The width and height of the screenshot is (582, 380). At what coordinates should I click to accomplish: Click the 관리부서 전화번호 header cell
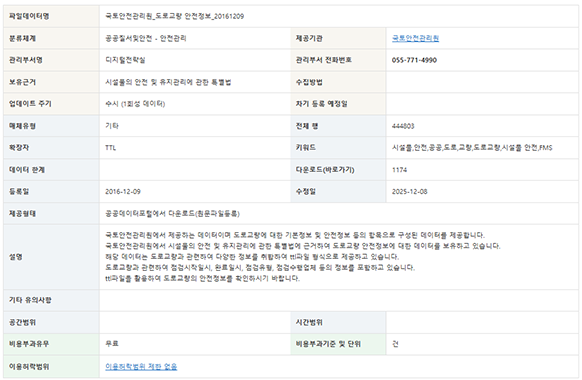point(338,60)
